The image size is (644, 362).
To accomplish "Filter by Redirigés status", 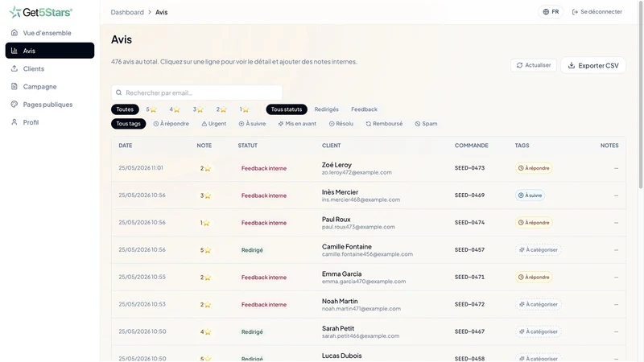I will coord(327,109).
